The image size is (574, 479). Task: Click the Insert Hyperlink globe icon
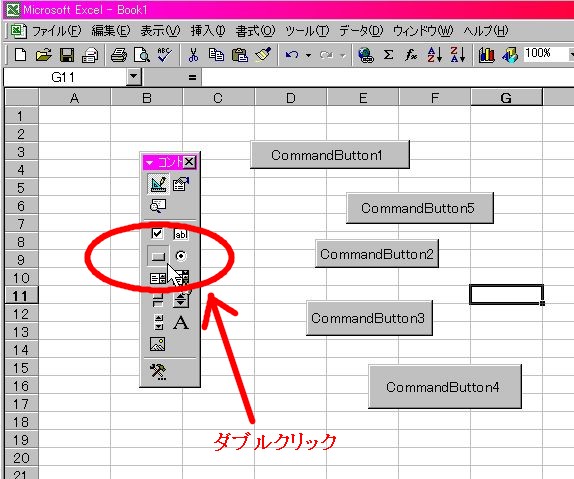[366, 55]
